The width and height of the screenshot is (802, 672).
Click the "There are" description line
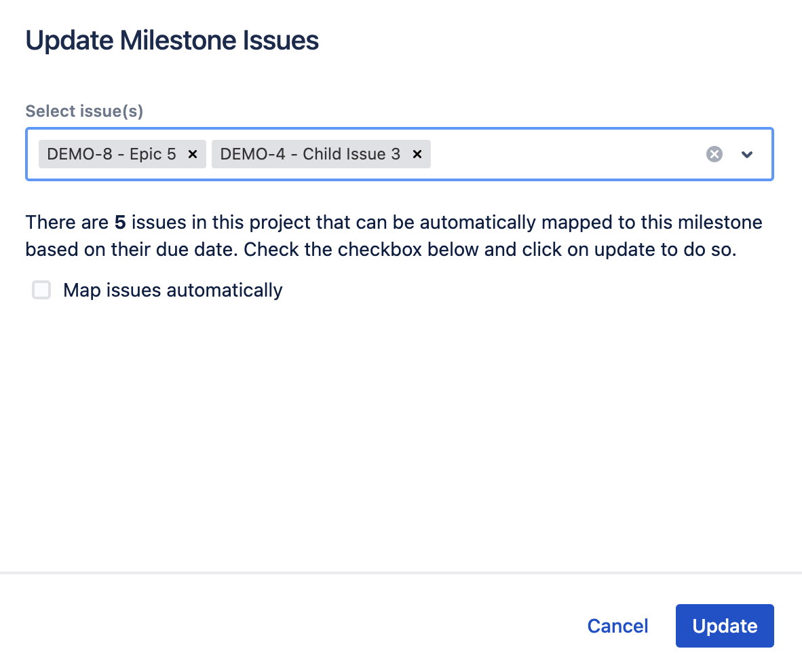66,223
